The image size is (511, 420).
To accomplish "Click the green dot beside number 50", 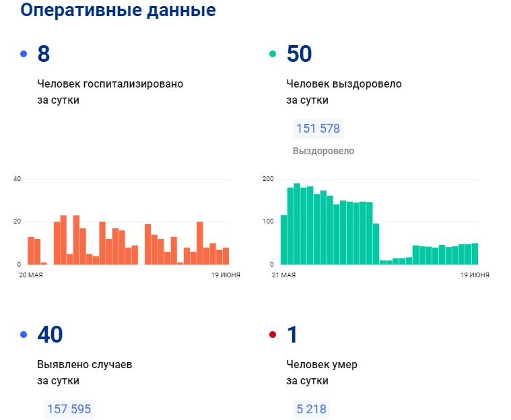I will coord(273,54).
